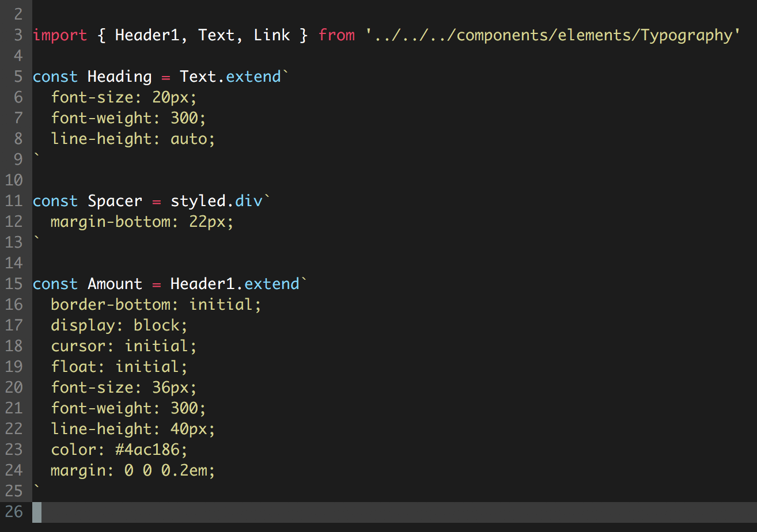Click the Spacer constant name

point(115,201)
